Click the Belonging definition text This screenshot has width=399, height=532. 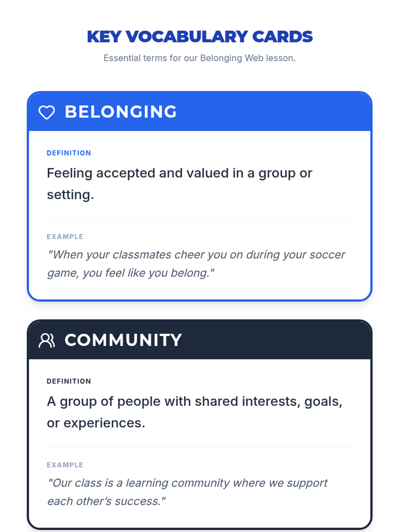(x=180, y=173)
